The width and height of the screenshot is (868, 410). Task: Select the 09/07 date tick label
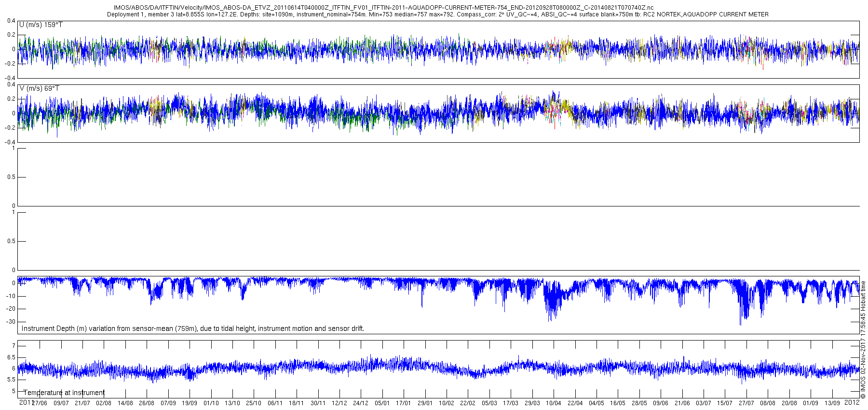click(61, 403)
